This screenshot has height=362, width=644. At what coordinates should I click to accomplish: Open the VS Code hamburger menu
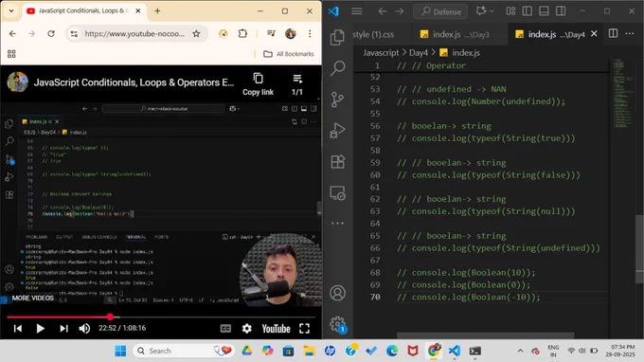pos(357,11)
